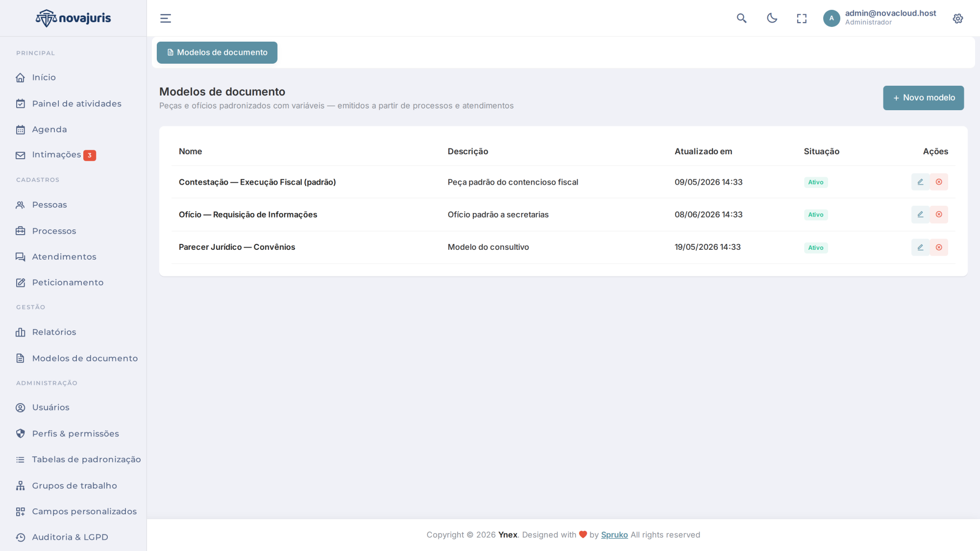
Task: Click Ativo badge in Contestação row
Action: click(x=816, y=182)
